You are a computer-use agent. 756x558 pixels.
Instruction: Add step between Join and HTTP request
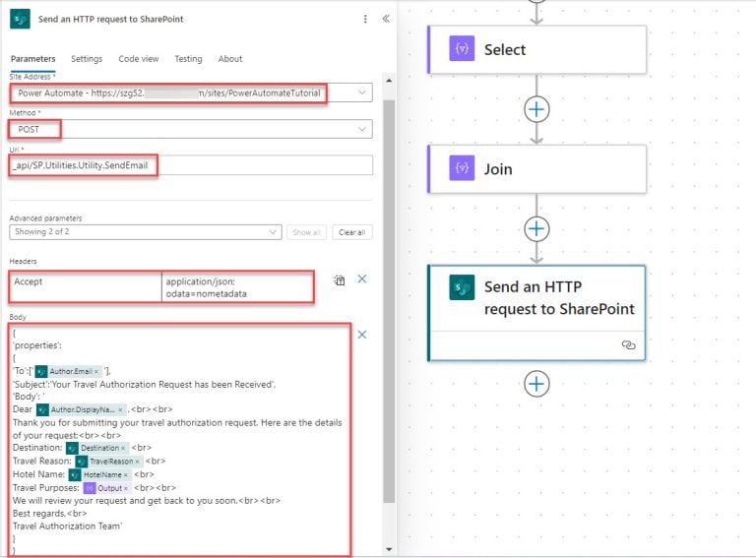536,228
